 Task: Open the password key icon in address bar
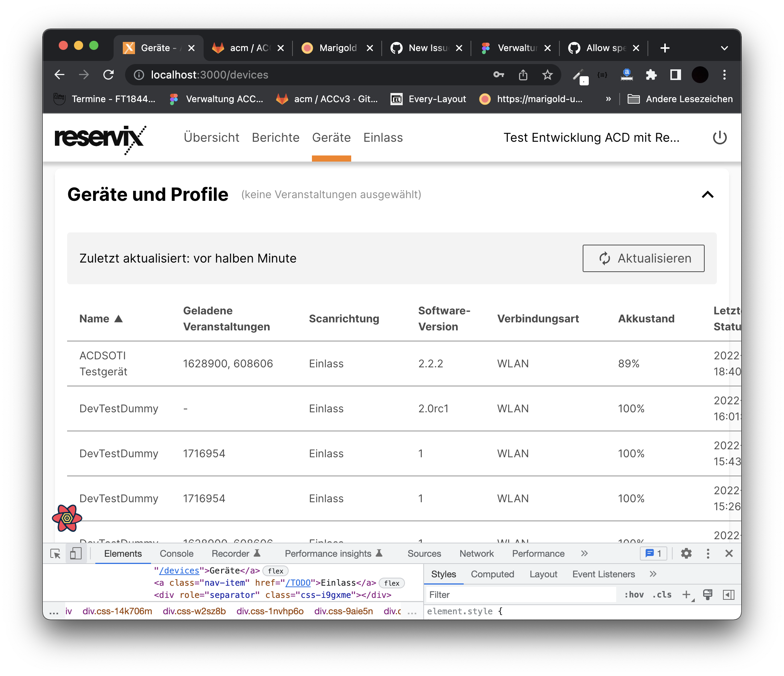(x=499, y=75)
